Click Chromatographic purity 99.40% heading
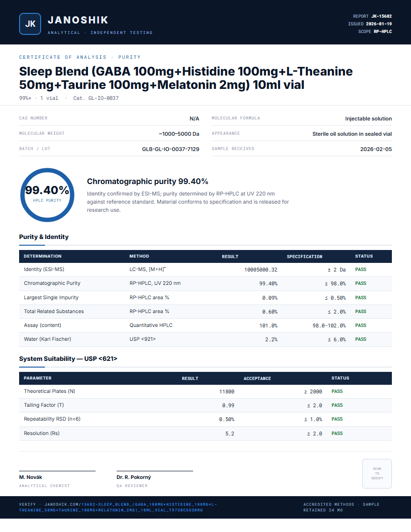411x532 pixels. click(x=148, y=181)
